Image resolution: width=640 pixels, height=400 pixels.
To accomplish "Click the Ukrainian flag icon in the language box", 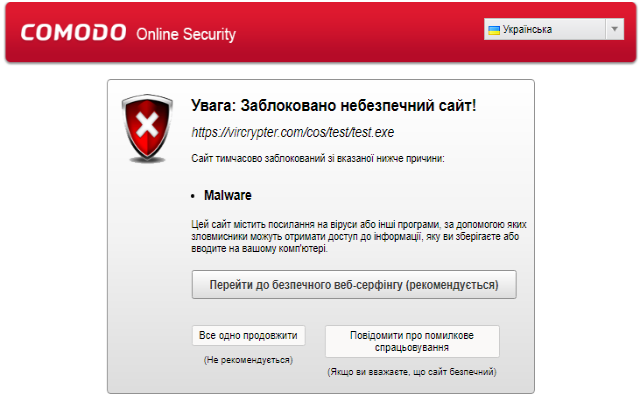I will click(494, 30).
